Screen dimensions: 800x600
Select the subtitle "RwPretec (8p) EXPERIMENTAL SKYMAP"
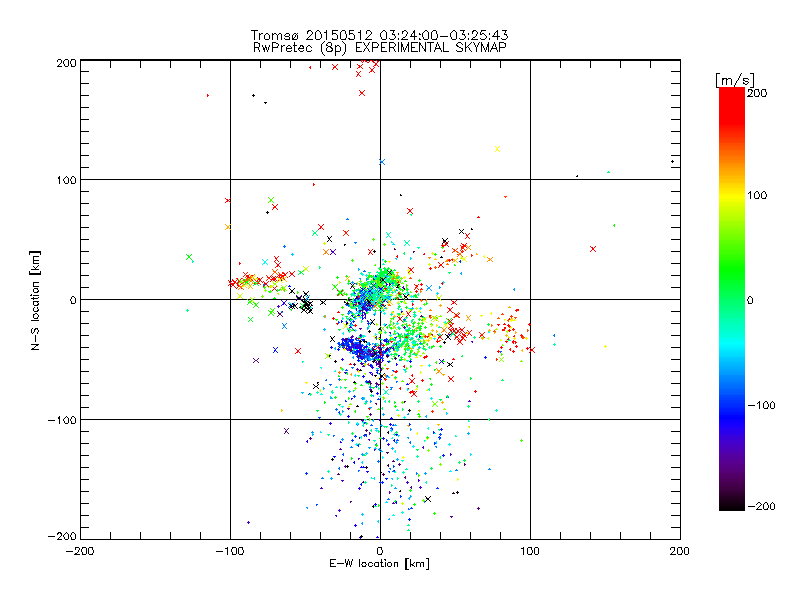(x=380, y=48)
